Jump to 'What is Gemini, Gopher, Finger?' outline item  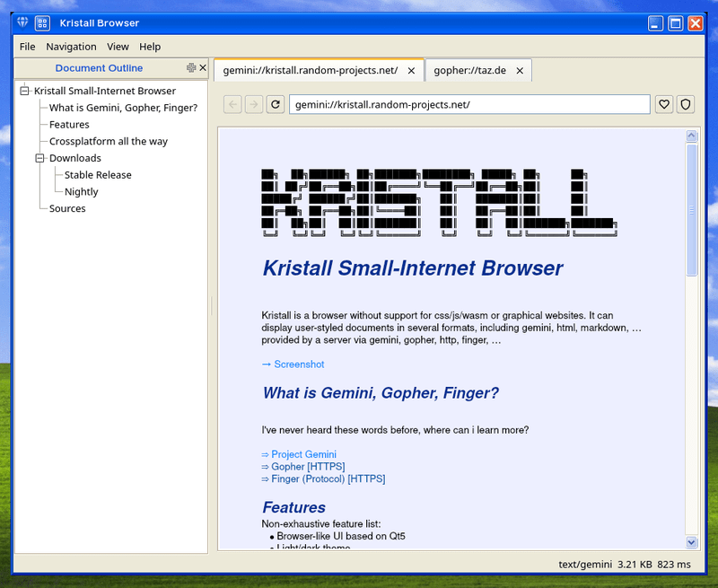[123, 108]
